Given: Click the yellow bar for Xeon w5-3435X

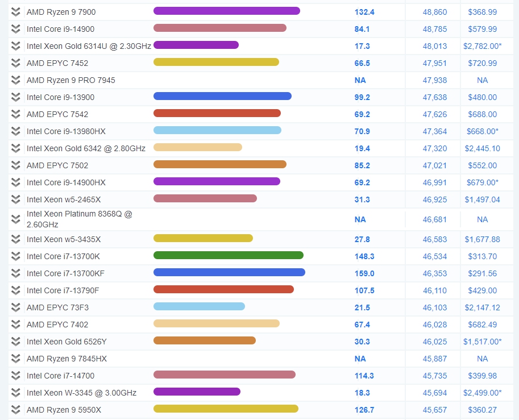Looking at the screenshot, I should tap(204, 238).
